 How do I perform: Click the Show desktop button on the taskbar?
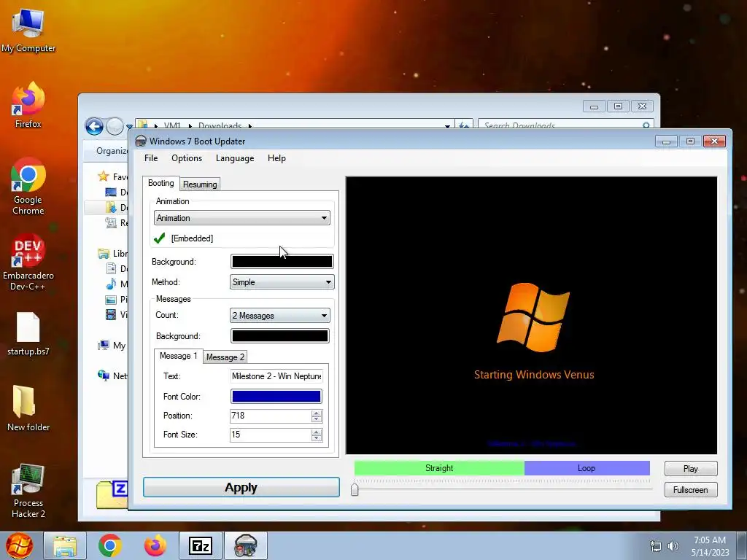tap(742, 545)
